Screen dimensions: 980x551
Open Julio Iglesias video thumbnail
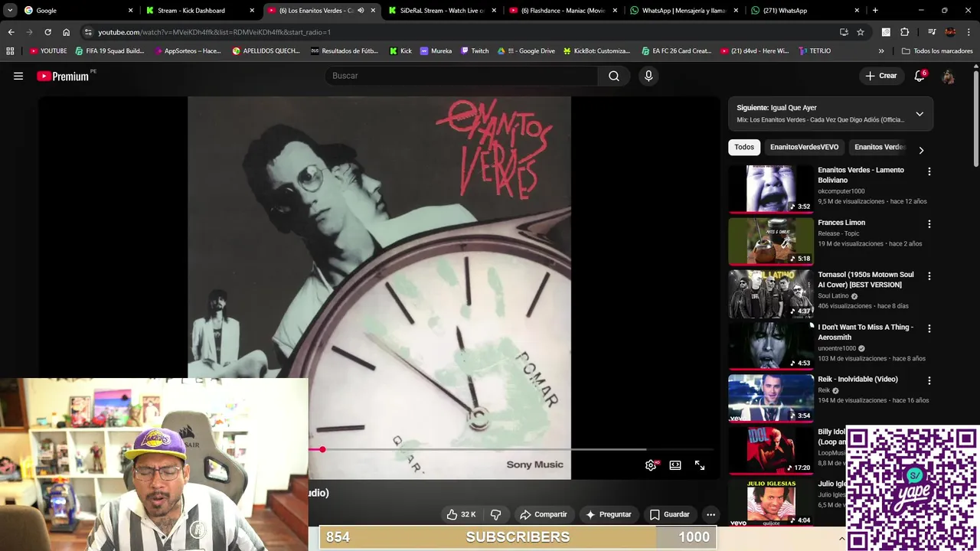click(771, 502)
